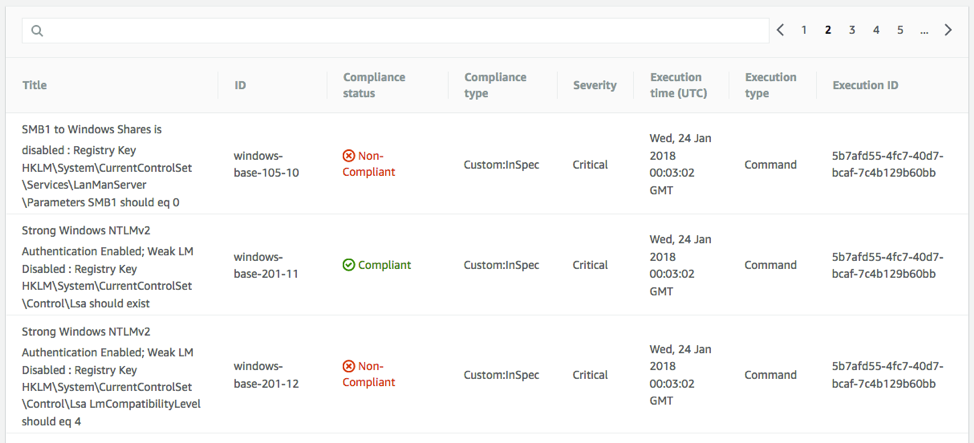The height and width of the screenshot is (443, 974).
Task: Click Non-Compliant icon for windows-base-201-12
Action: (x=349, y=366)
